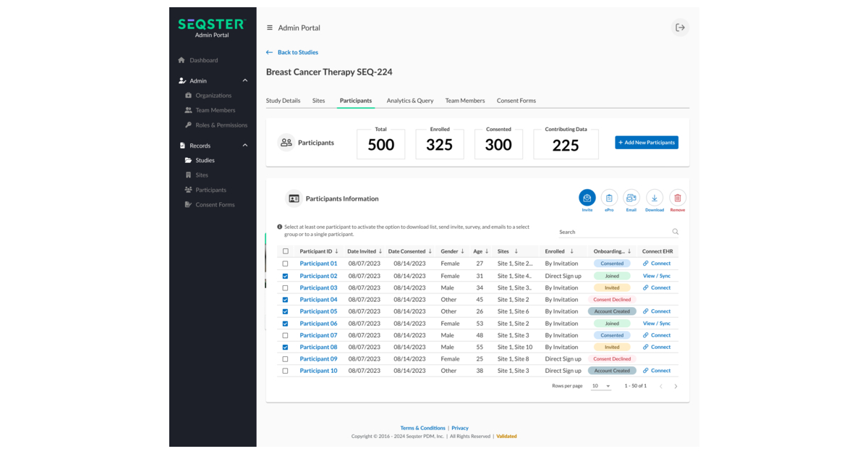Click the Email participants icon

(631, 198)
